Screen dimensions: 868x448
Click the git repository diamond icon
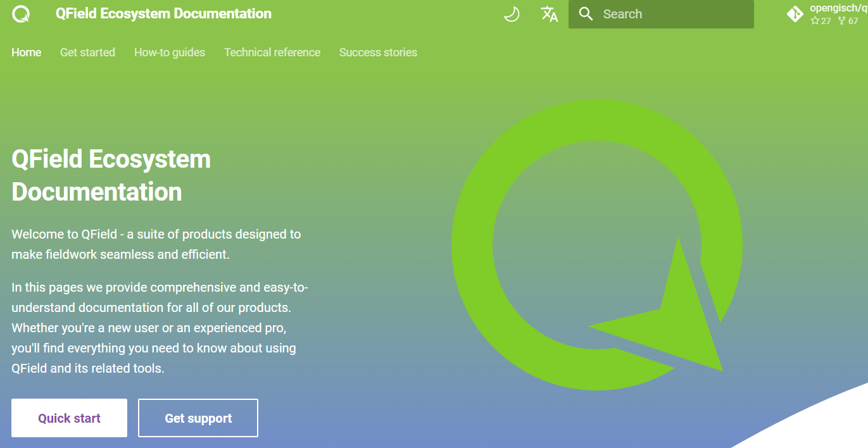(x=795, y=14)
